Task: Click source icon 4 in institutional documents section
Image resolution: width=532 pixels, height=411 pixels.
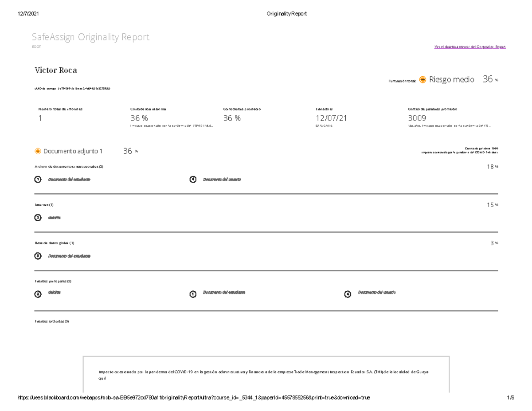Action: point(193,179)
